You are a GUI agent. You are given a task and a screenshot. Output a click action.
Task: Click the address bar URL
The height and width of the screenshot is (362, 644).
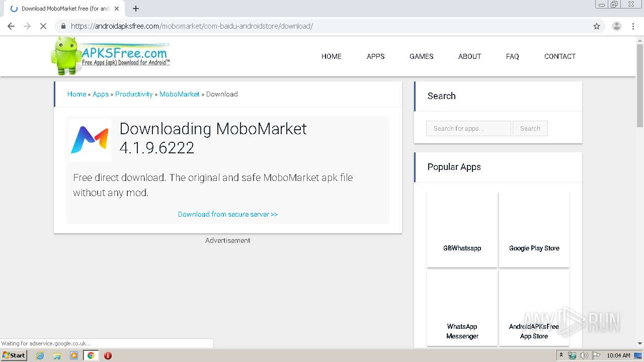tap(192, 26)
